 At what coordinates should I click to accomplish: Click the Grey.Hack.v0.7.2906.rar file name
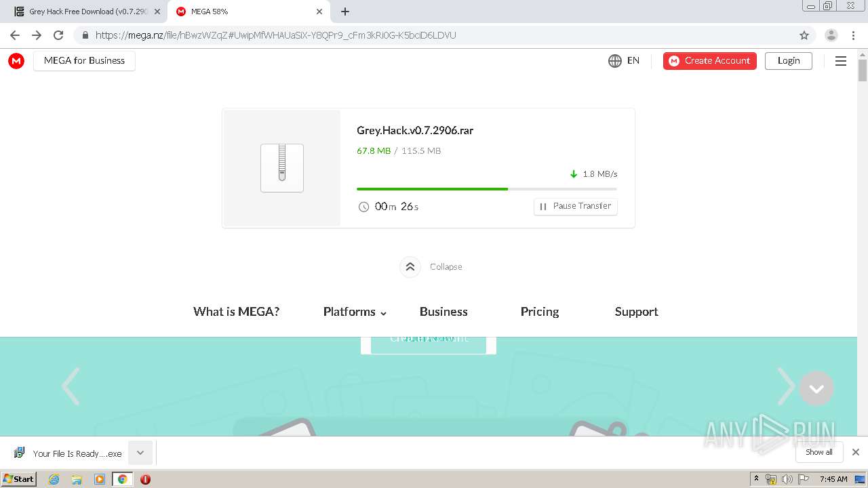tap(415, 131)
